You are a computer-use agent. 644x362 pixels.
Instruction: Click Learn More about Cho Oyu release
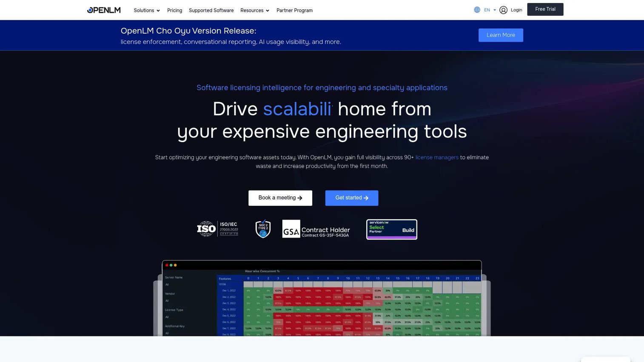tap(501, 35)
